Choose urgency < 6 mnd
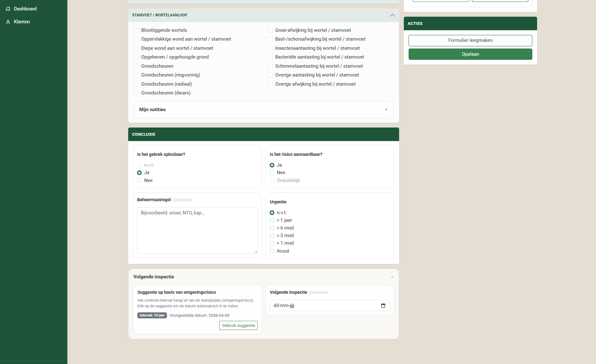 pyautogui.click(x=272, y=228)
